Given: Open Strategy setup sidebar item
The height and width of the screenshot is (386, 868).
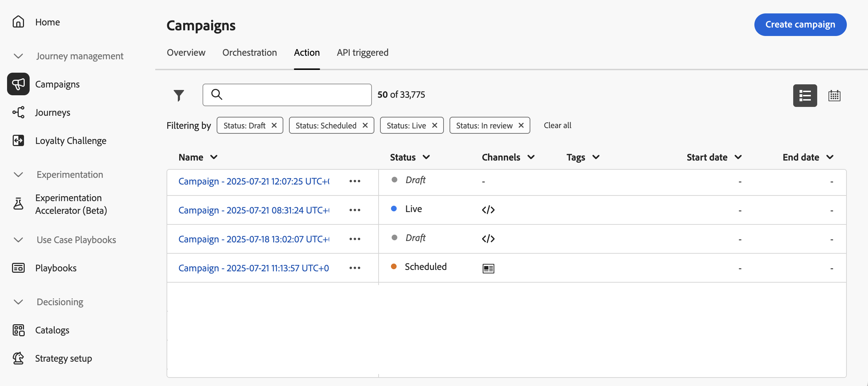Looking at the screenshot, I should (x=64, y=358).
